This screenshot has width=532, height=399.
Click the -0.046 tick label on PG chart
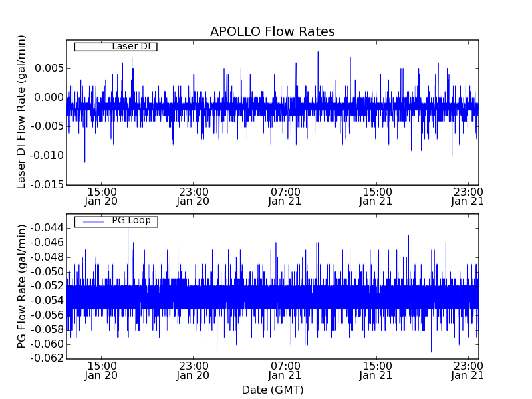[47, 243]
